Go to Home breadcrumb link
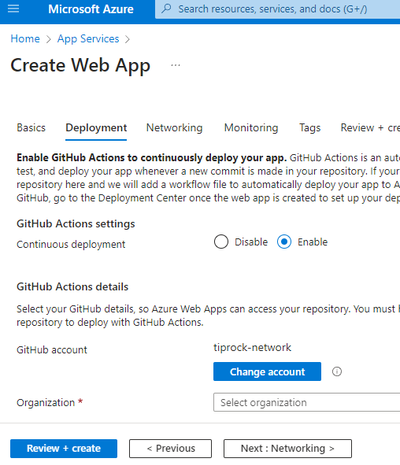400x465 pixels. [x=25, y=39]
